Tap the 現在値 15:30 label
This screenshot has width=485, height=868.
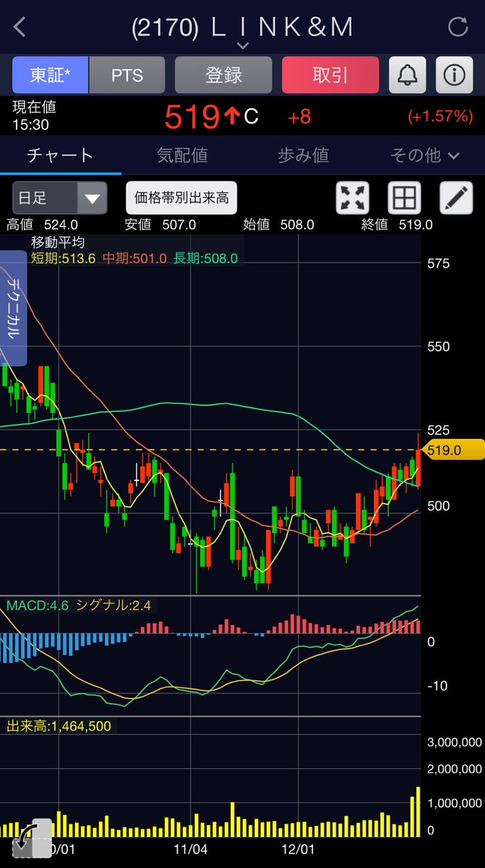click(34, 116)
